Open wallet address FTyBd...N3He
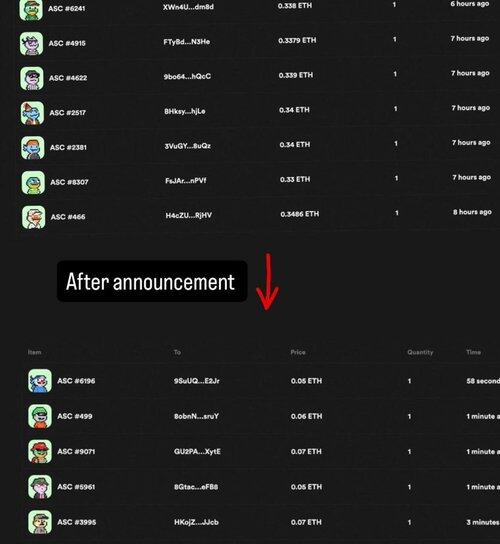The width and height of the screenshot is (500, 544). (x=187, y=42)
